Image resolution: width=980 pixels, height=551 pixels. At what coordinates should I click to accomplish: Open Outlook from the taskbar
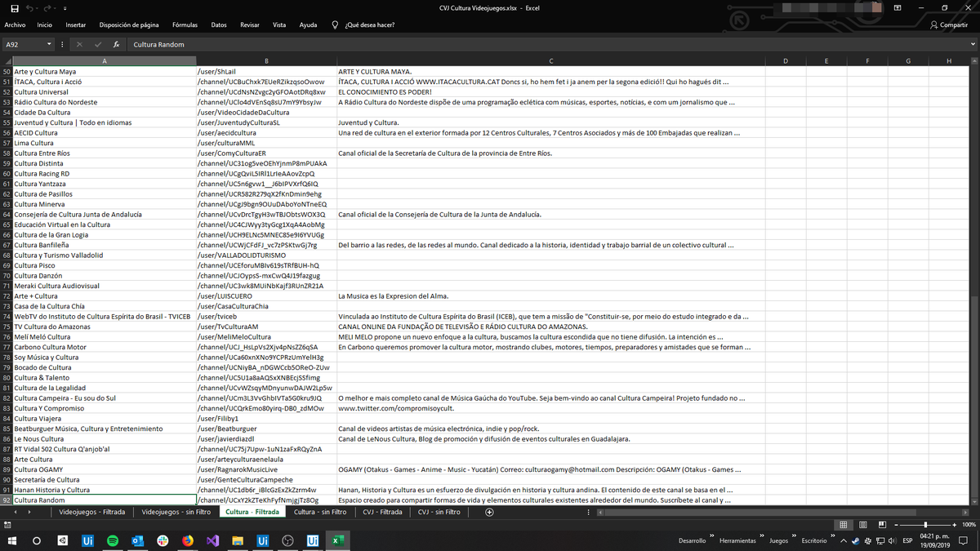click(x=138, y=540)
